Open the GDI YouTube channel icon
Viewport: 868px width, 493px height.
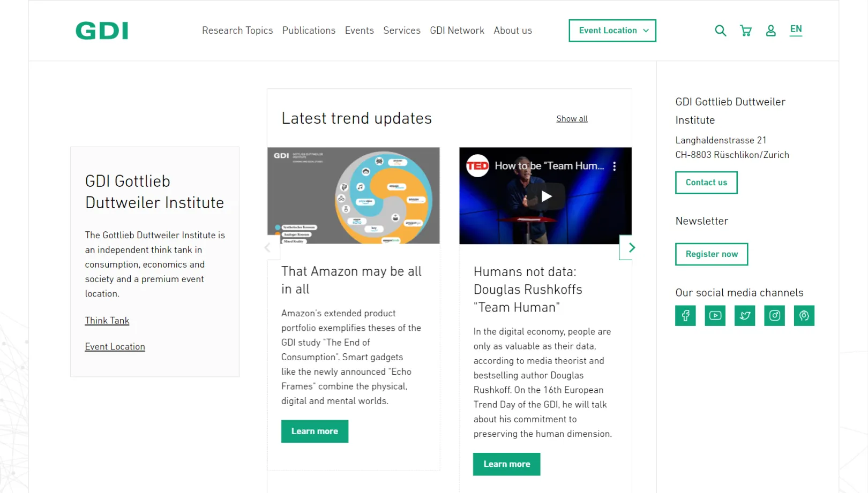coord(715,316)
